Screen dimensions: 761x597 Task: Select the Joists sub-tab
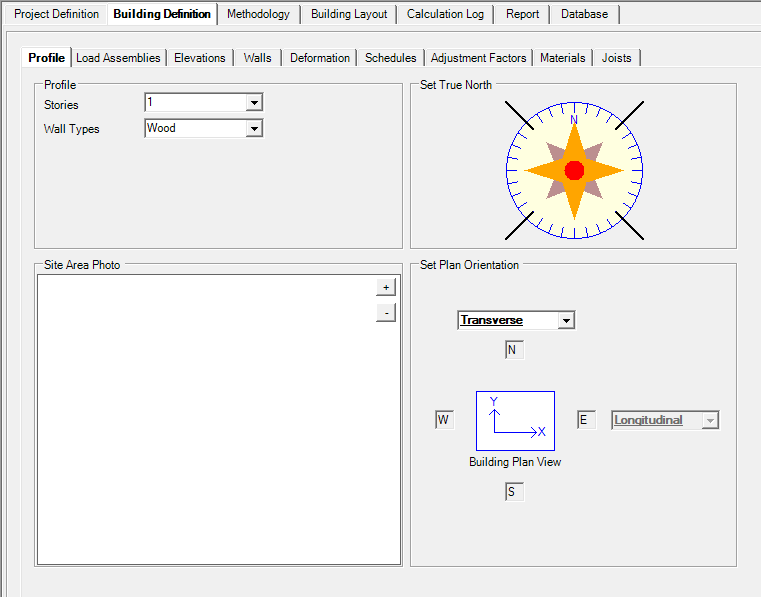(x=616, y=58)
